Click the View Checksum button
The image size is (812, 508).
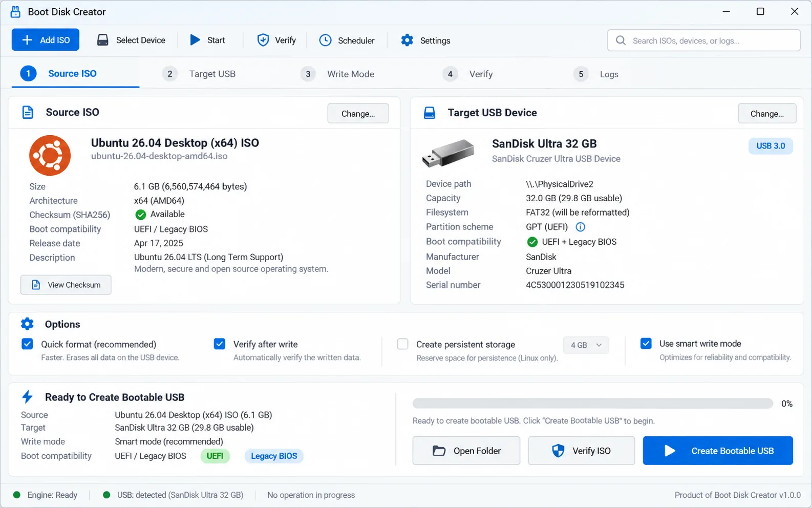coord(66,285)
